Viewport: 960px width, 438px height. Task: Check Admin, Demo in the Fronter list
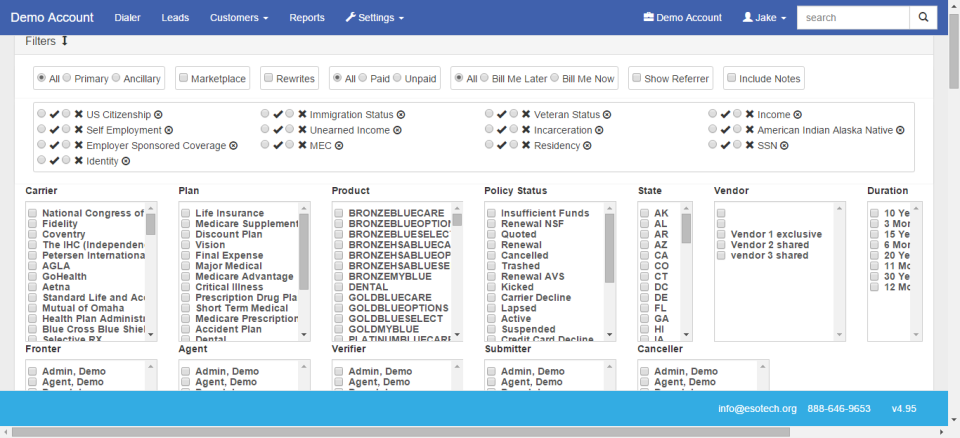pyautogui.click(x=32, y=371)
